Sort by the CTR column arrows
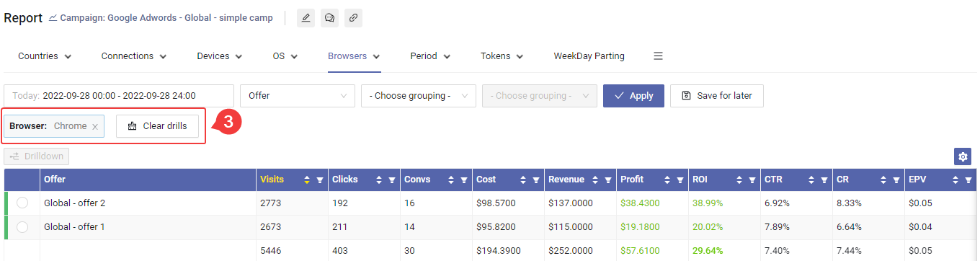 tap(811, 180)
